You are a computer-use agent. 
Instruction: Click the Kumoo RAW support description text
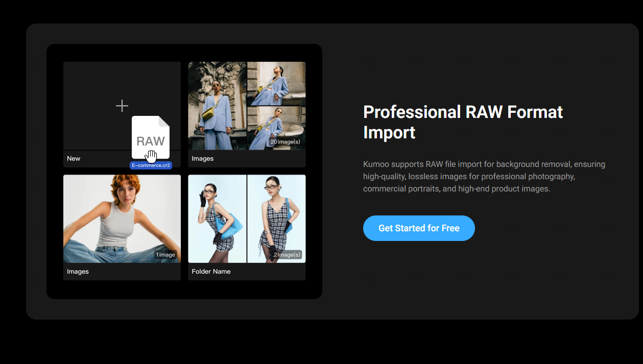(x=484, y=177)
